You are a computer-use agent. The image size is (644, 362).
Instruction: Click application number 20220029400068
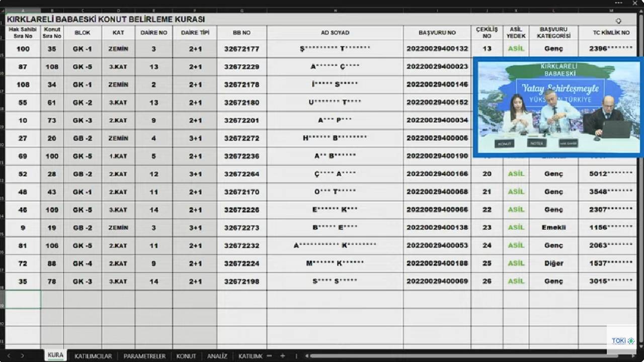(437, 192)
